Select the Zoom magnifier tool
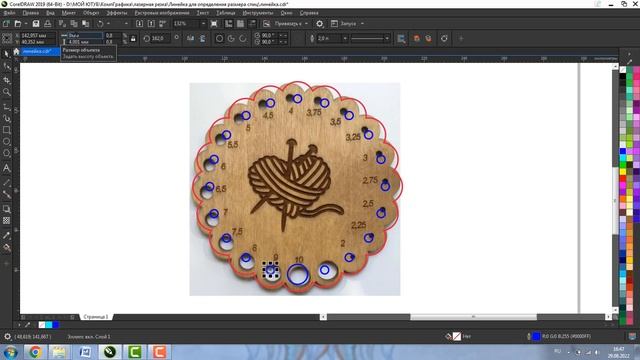The width and height of the screenshot is (640, 360). [7, 93]
